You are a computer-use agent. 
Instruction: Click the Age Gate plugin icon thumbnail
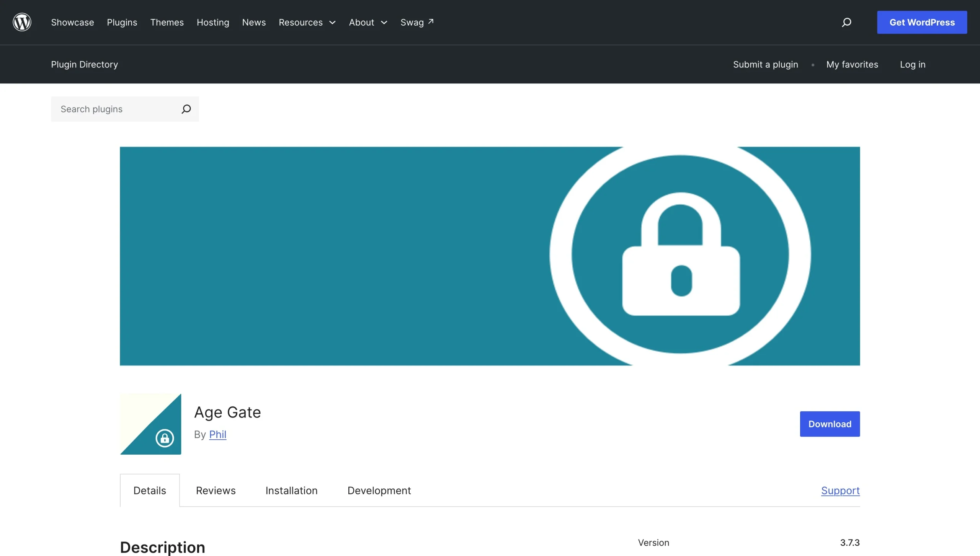[150, 424]
